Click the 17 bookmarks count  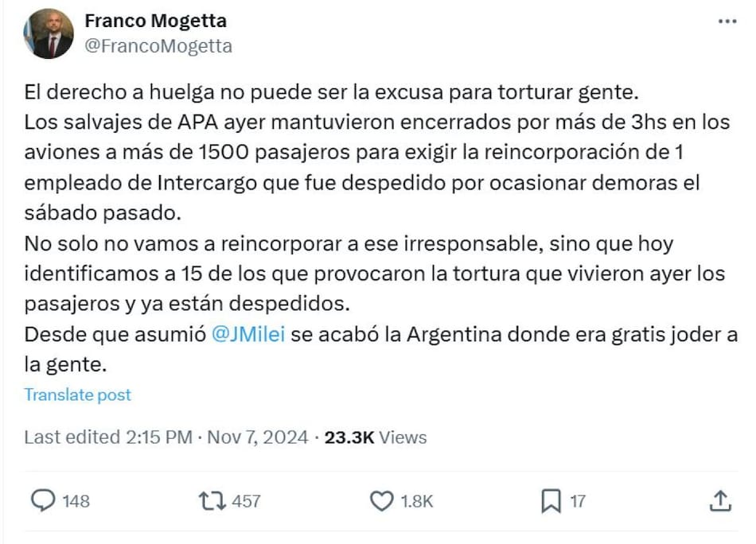pyautogui.click(x=579, y=501)
